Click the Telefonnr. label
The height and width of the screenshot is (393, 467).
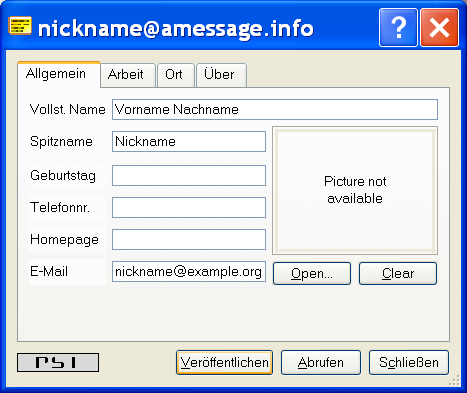click(60, 207)
